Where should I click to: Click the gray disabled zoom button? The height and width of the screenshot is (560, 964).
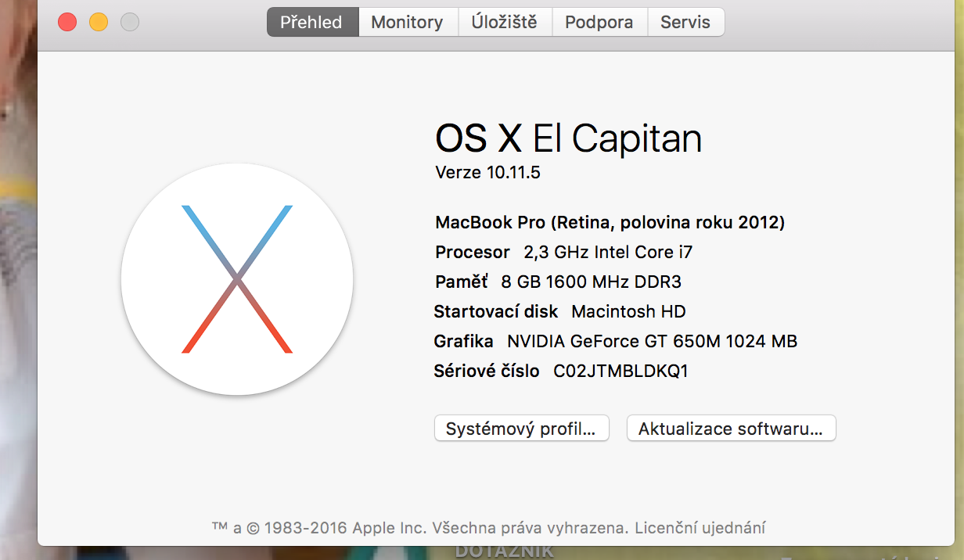point(130,22)
